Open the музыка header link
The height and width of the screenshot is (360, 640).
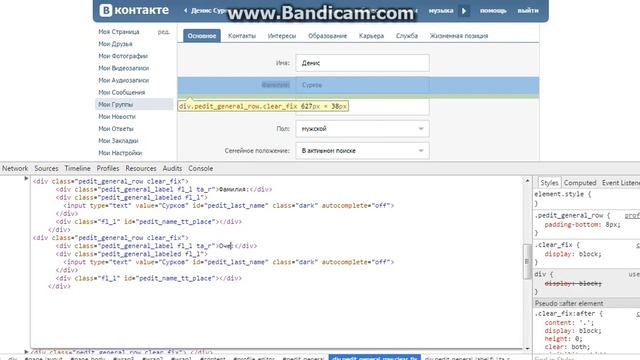coord(441,11)
